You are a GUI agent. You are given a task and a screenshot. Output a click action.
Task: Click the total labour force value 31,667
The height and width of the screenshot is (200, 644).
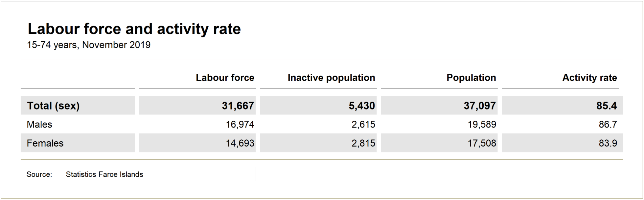[238, 106]
